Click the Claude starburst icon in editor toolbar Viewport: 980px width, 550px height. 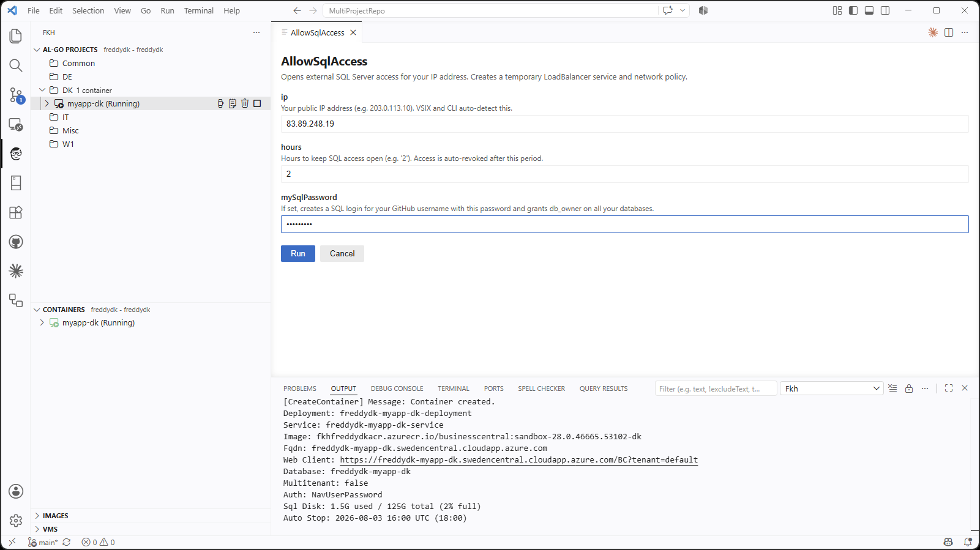[933, 32]
